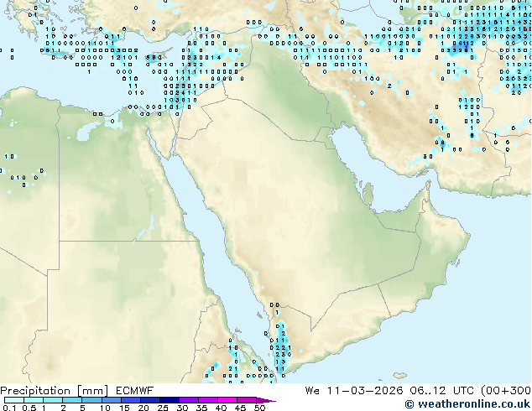532x411 pixels.
Task: Click the 15–20 mm legend swatch
Action: click(131, 400)
